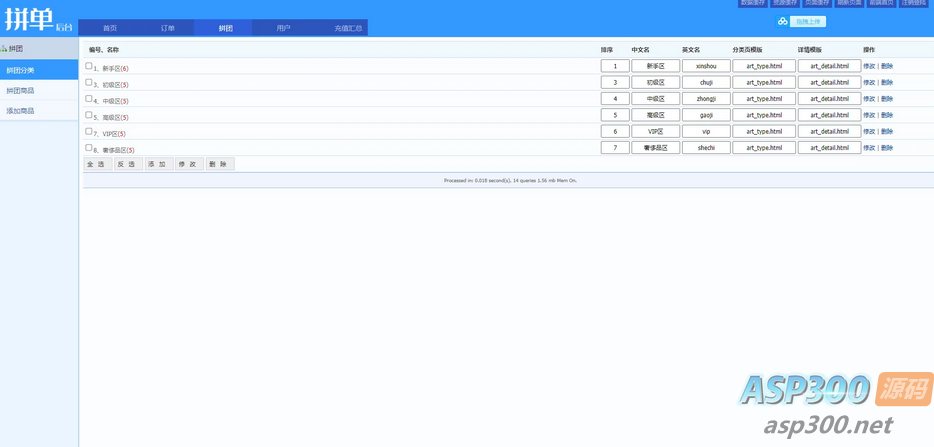Select 添加商品 in the sidebar menu

coord(20,111)
